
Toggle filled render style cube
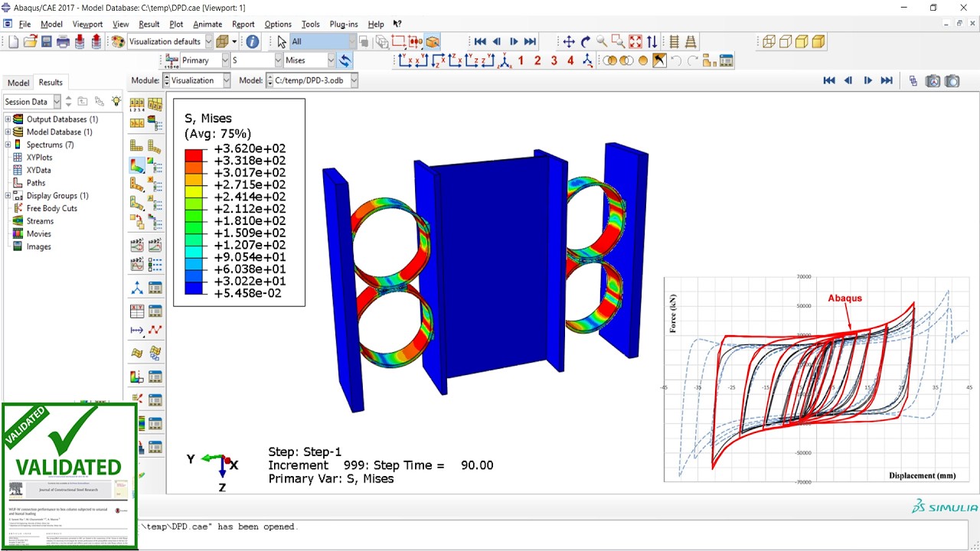point(802,41)
